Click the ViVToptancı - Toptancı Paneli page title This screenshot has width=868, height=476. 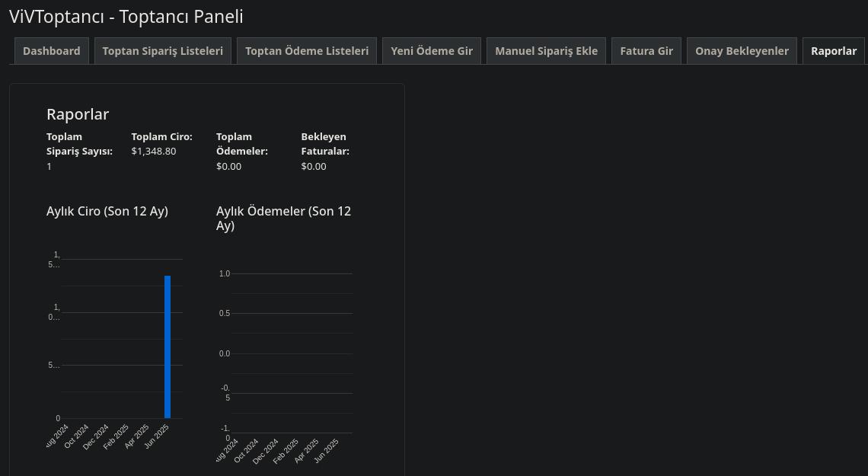[126, 17]
